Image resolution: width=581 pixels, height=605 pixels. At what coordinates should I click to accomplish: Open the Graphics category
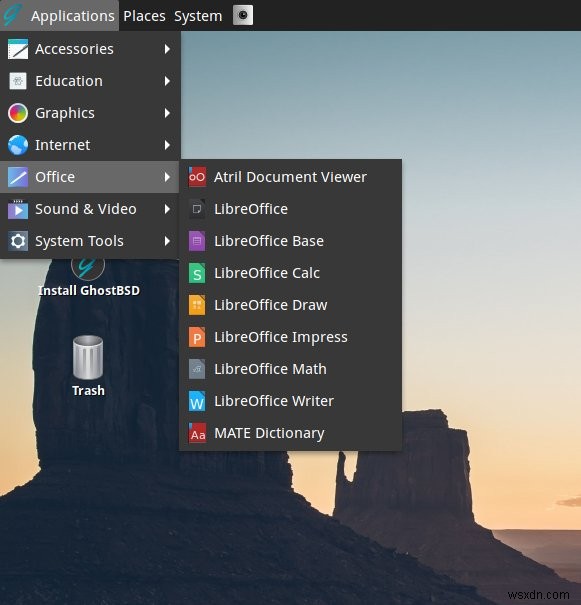pyautogui.click(x=90, y=113)
